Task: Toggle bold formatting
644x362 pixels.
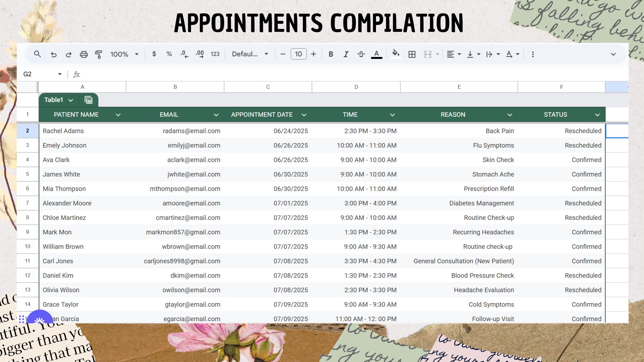Action: tap(331, 54)
